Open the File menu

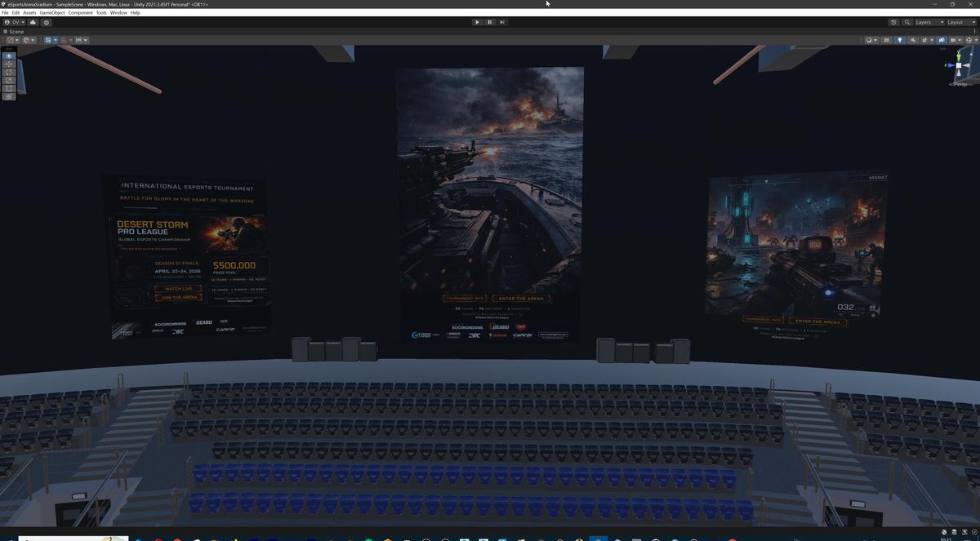click(5, 13)
